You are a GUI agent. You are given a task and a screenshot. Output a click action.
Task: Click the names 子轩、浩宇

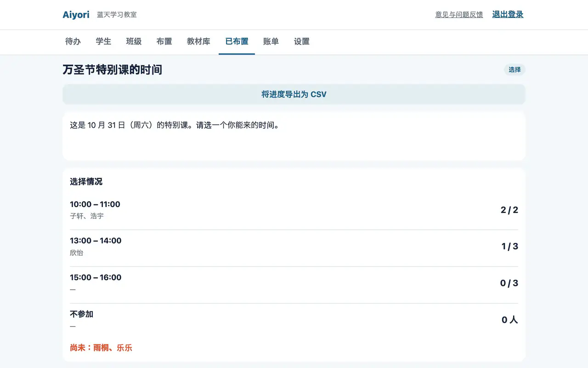point(87,216)
